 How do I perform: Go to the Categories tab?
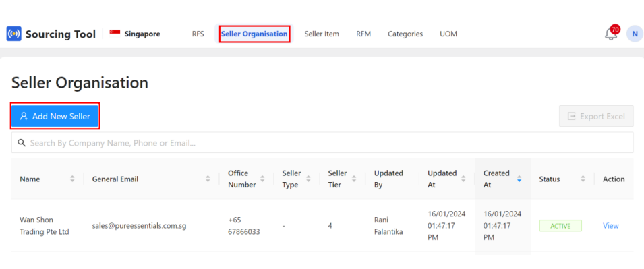coord(405,34)
